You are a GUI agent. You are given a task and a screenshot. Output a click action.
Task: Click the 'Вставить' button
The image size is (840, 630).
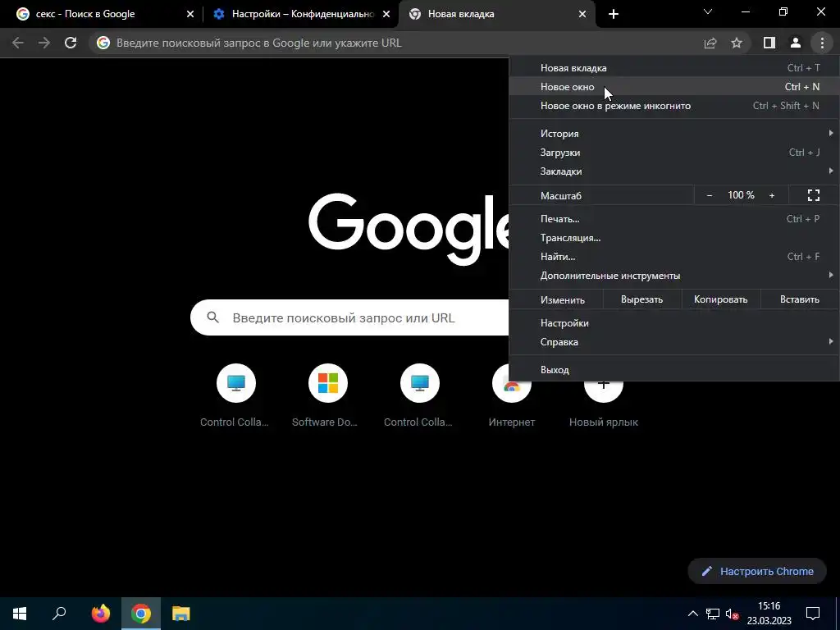coord(799,299)
